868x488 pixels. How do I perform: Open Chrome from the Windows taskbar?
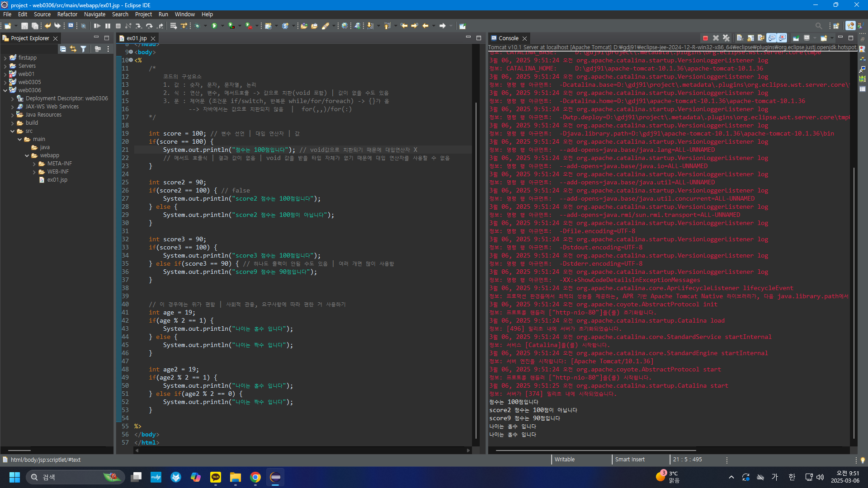coord(255,477)
